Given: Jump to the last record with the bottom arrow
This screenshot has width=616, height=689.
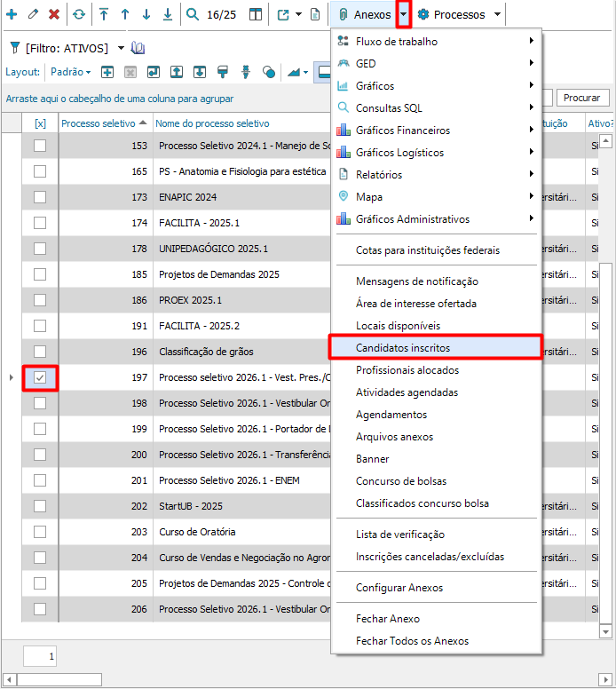Looking at the screenshot, I should tap(167, 15).
